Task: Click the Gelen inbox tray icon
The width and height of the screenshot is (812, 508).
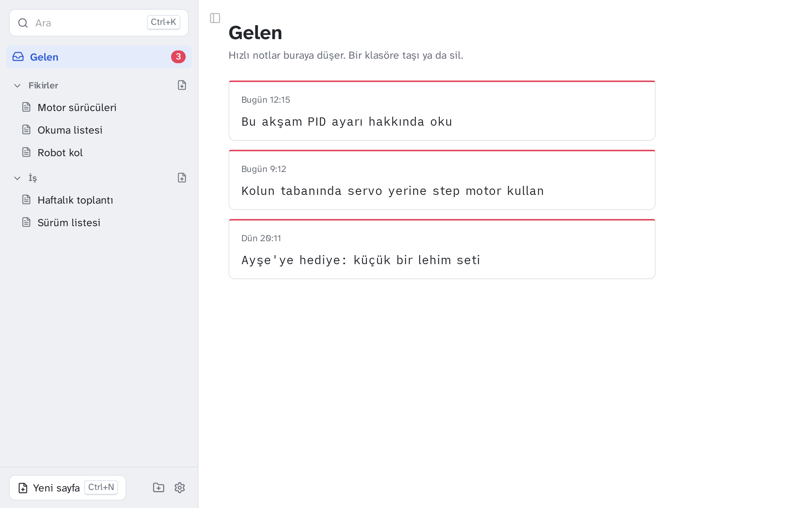Action: pos(18,57)
